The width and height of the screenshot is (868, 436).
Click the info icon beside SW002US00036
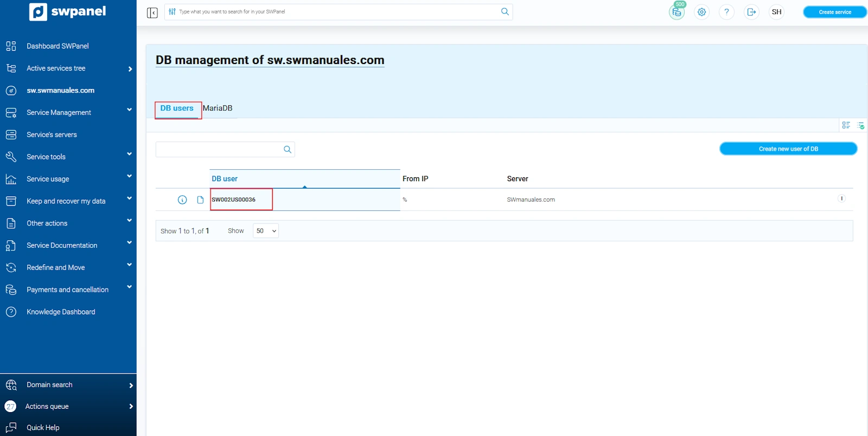coord(182,200)
